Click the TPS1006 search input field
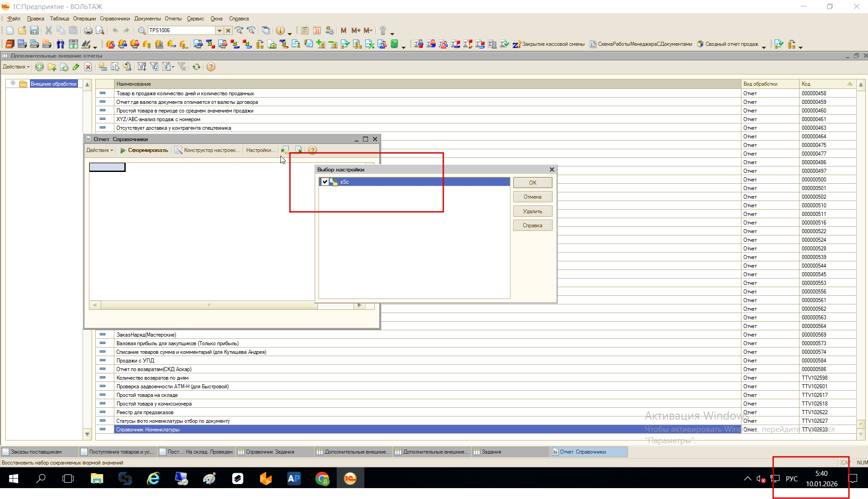This screenshot has width=868, height=499. pos(181,30)
